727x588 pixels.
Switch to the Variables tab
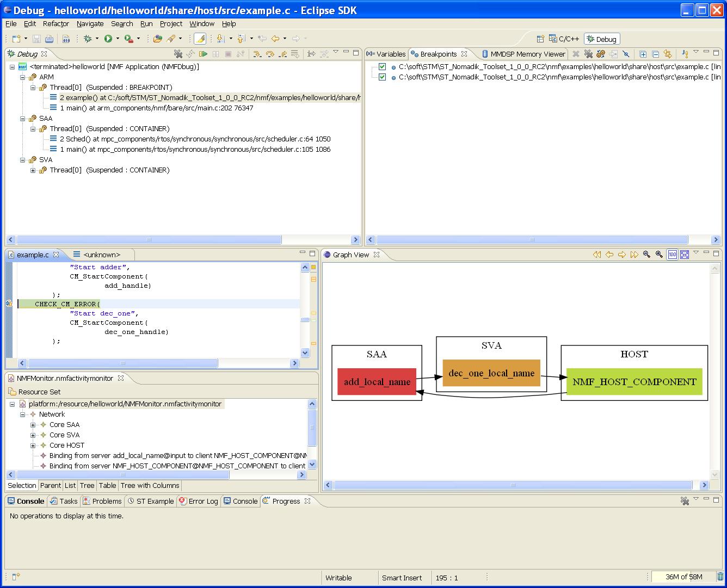point(386,54)
